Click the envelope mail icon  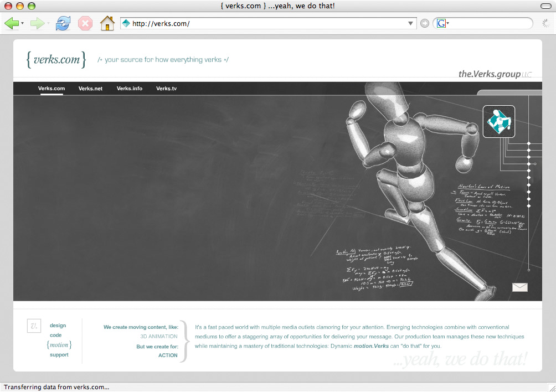520,287
